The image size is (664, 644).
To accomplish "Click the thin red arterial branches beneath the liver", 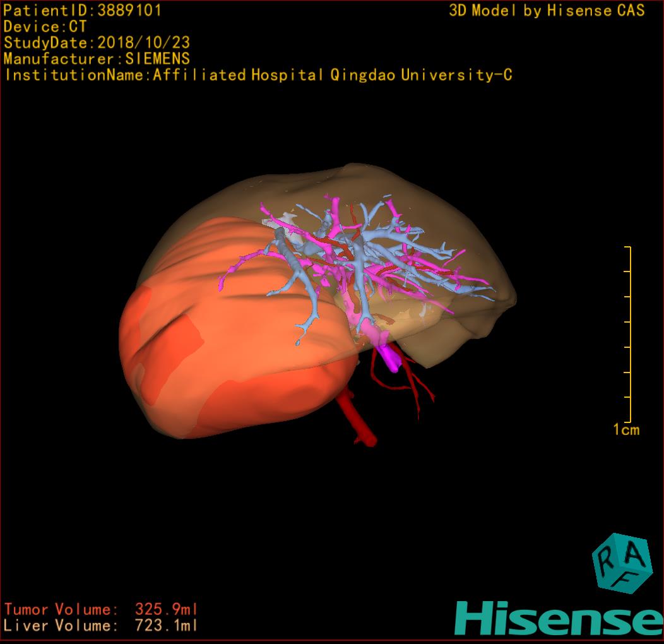I will [x=417, y=385].
